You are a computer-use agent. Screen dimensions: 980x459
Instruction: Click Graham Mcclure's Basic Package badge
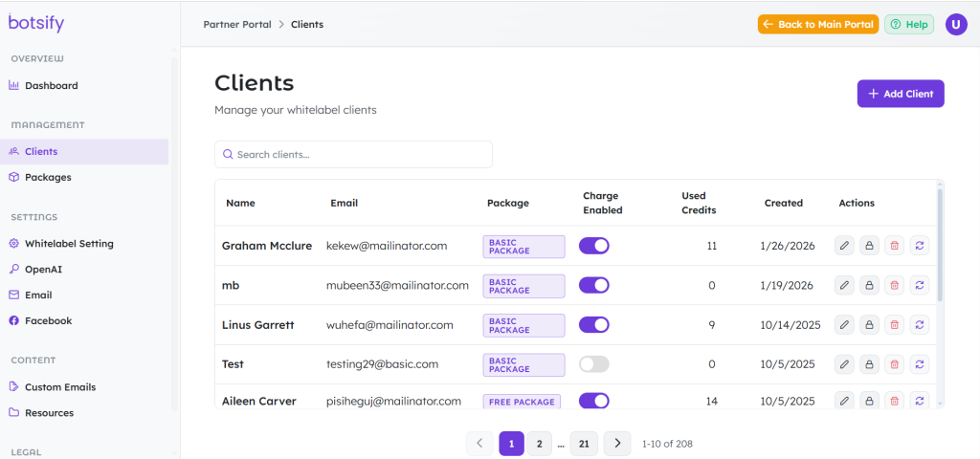[523, 246]
